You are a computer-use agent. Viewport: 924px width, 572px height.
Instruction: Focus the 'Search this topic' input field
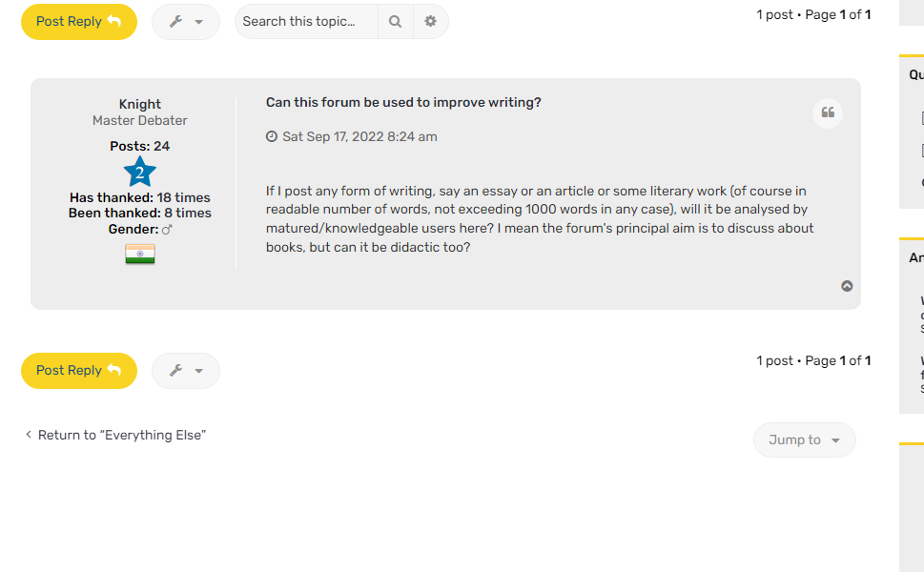click(306, 22)
